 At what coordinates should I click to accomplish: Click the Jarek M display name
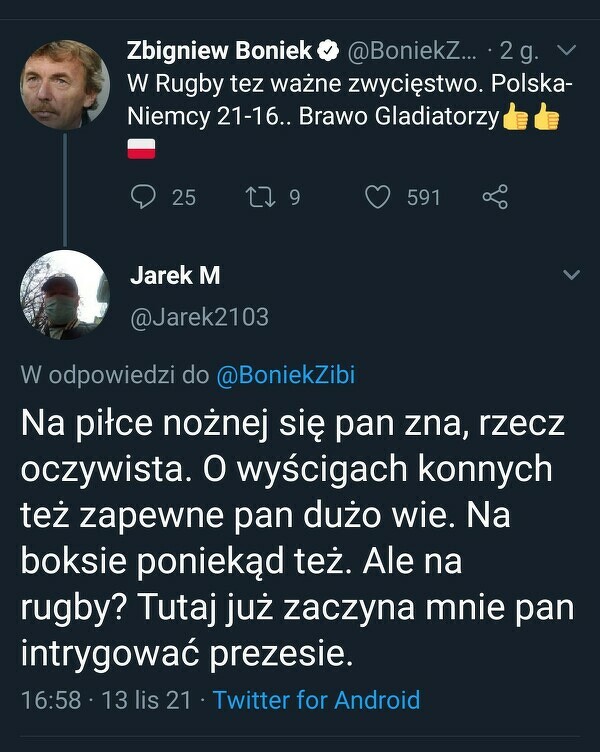[x=175, y=275]
